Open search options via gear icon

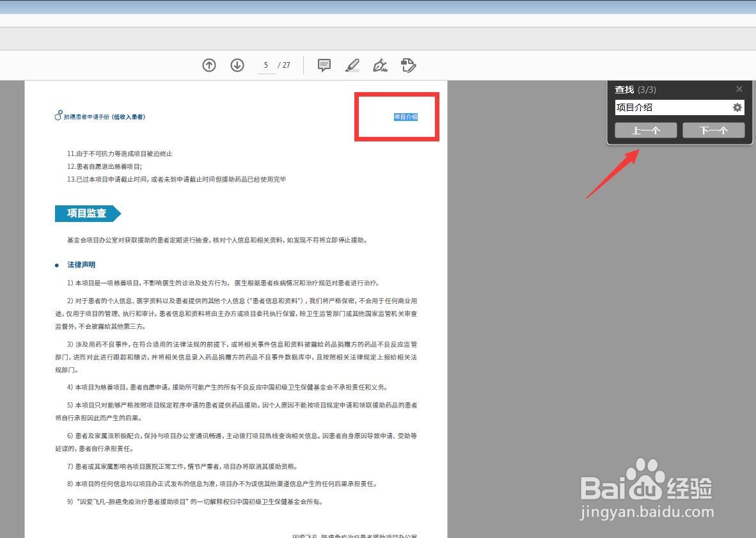pyautogui.click(x=737, y=107)
